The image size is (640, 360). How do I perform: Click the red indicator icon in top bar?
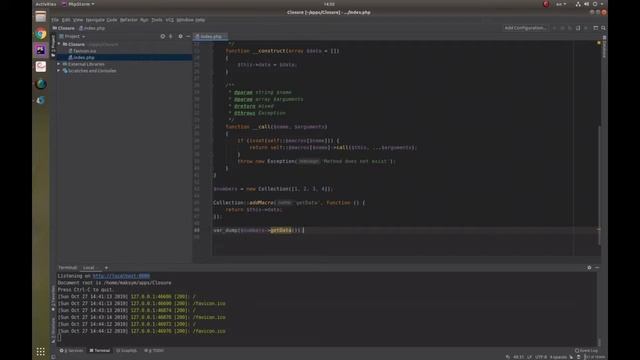click(546, 4)
